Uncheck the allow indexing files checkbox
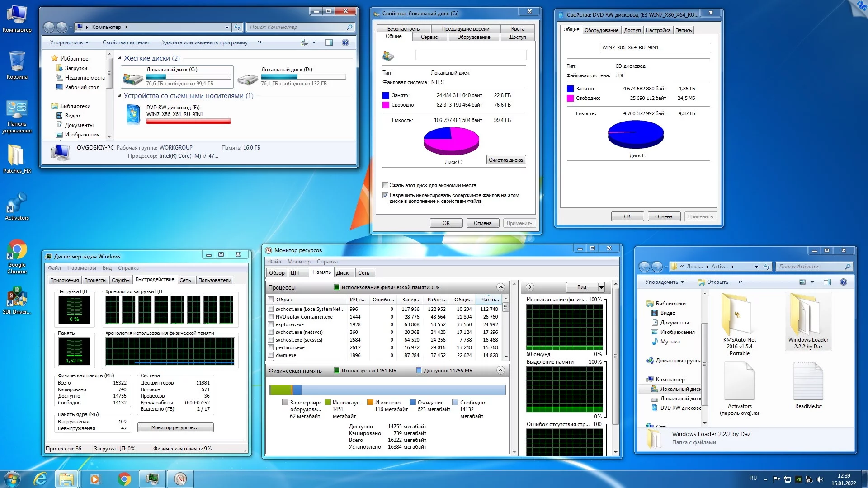This screenshot has height=488, width=868. click(x=385, y=196)
